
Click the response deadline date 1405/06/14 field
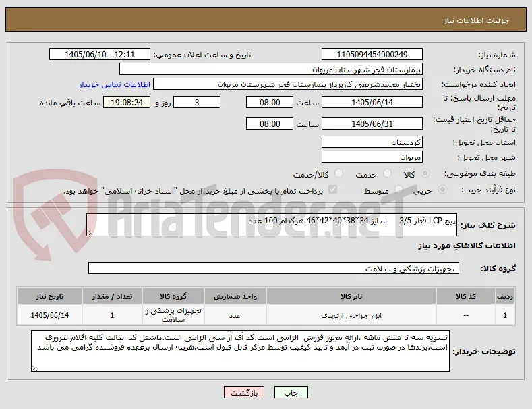tap(372, 103)
